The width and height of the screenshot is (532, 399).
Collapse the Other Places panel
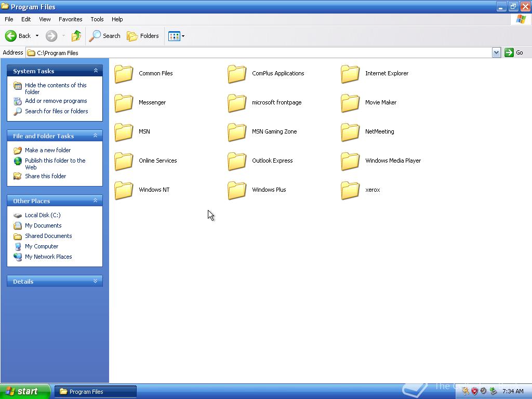click(96, 201)
